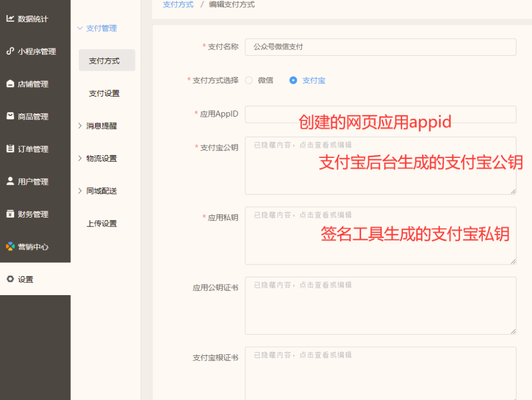Click 支付管理 group title
This screenshot has width=532, height=400.
(x=102, y=28)
